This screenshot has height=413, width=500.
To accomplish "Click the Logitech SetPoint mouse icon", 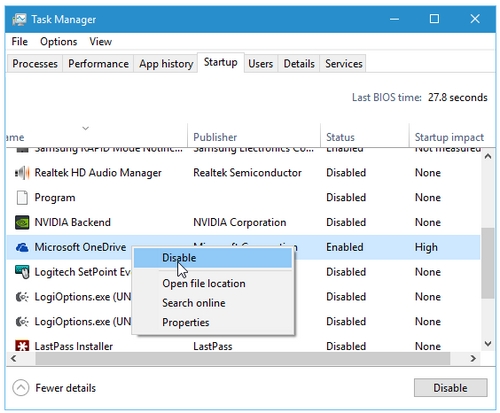I will [x=22, y=272].
